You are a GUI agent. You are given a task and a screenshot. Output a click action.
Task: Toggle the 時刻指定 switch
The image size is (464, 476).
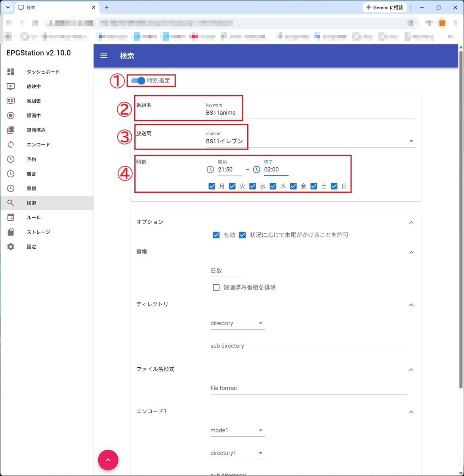tap(138, 81)
